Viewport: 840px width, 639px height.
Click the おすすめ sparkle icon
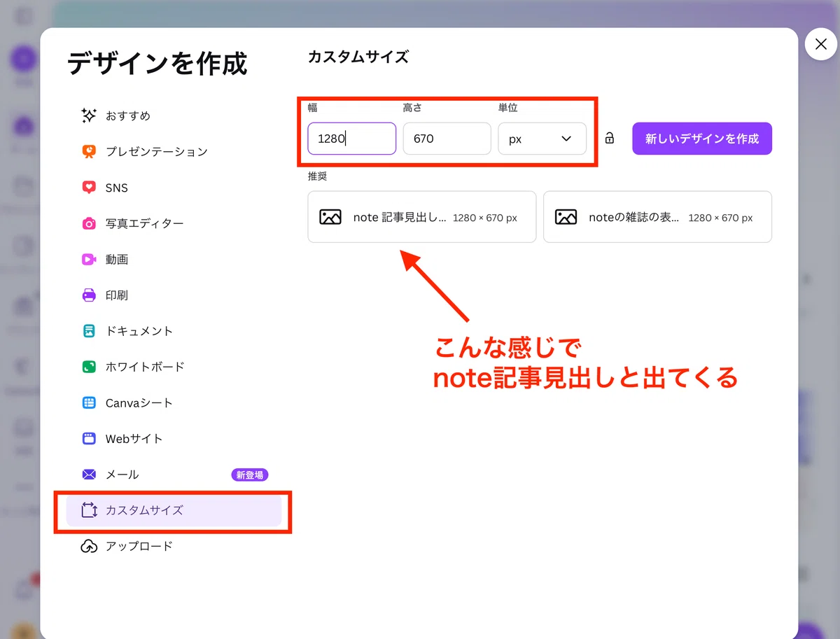point(89,115)
